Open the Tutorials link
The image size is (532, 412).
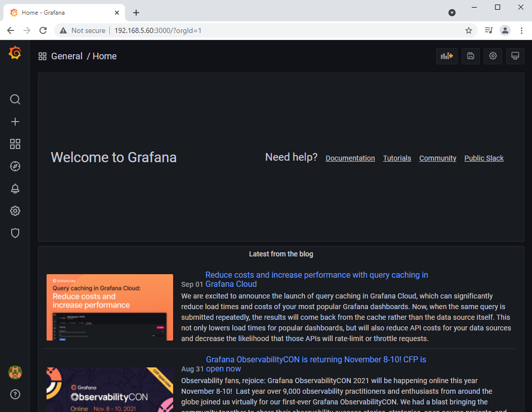pyautogui.click(x=397, y=158)
